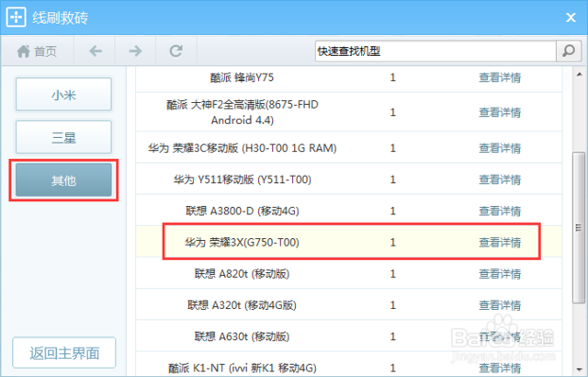The height and width of the screenshot is (377, 588).
Task: Open 查看详情 for 华为 荣耀3X(G750-T00)
Action: 500,243
